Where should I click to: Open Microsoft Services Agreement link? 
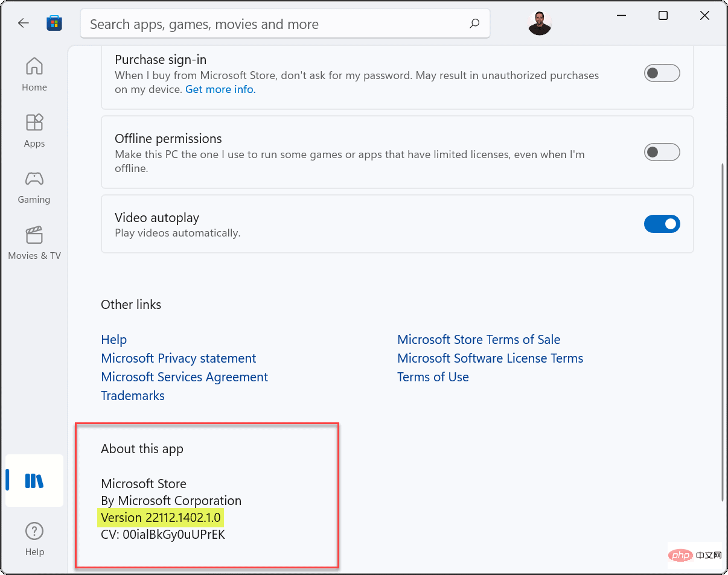[185, 377]
